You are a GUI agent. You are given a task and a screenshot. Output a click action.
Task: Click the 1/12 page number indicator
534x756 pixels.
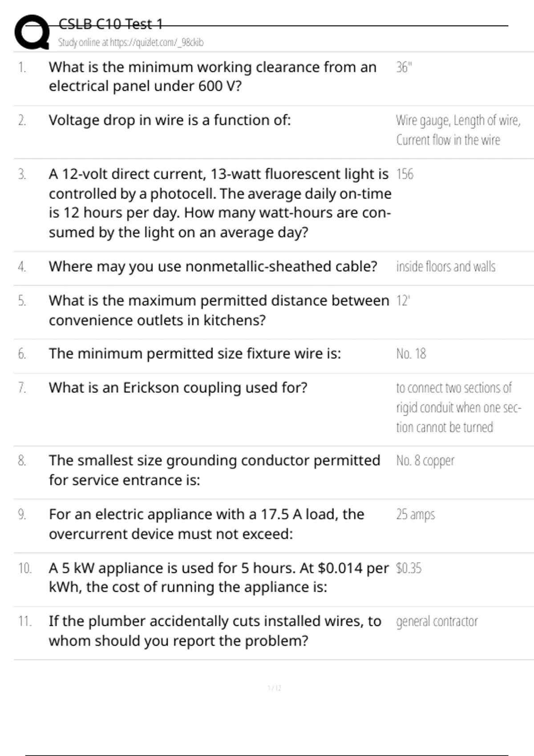pos(274,688)
